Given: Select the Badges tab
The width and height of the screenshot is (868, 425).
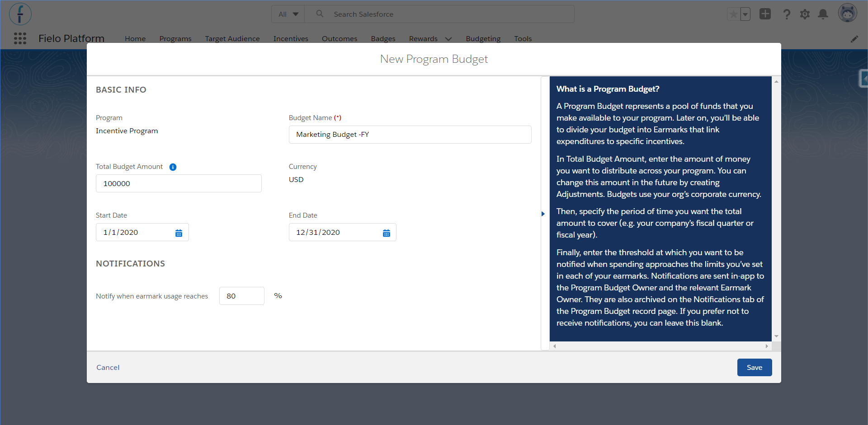Looking at the screenshot, I should click(x=383, y=39).
